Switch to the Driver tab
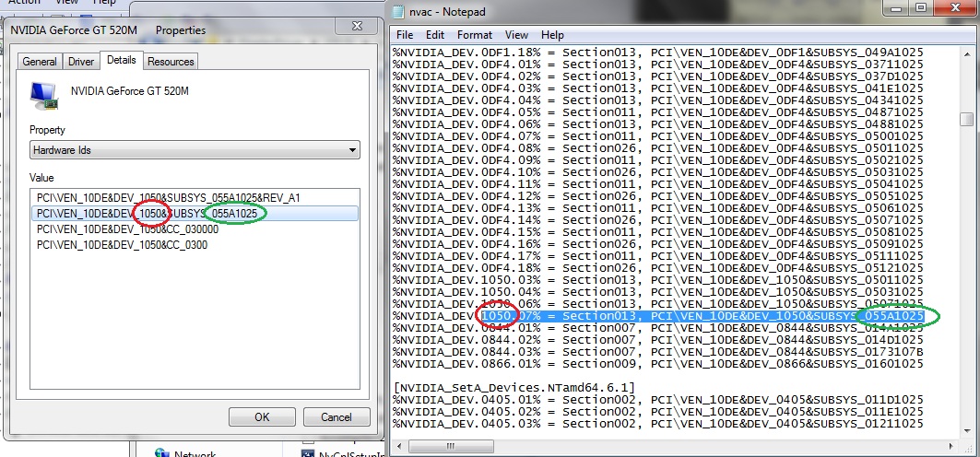This screenshot has width=980, height=457. [x=80, y=61]
